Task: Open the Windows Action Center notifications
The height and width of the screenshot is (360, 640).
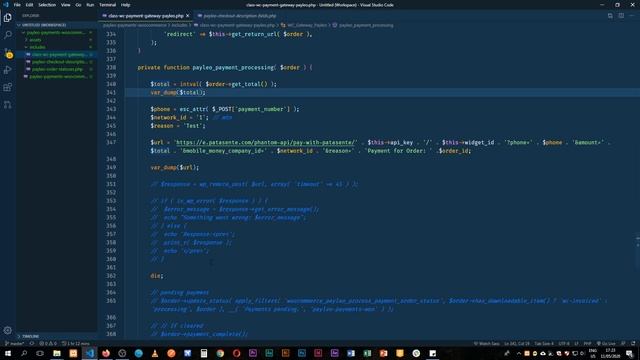Action: 629,353
